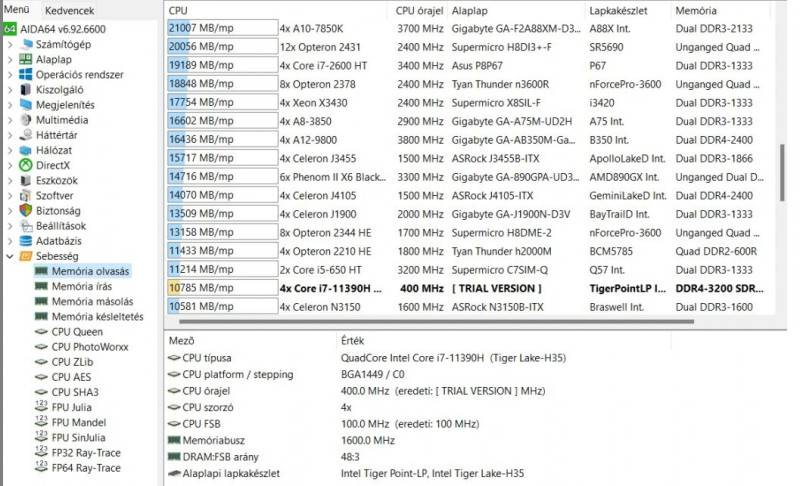The width and height of the screenshot is (800, 486).
Task: Switch to the Menü tab
Action: click(17, 10)
